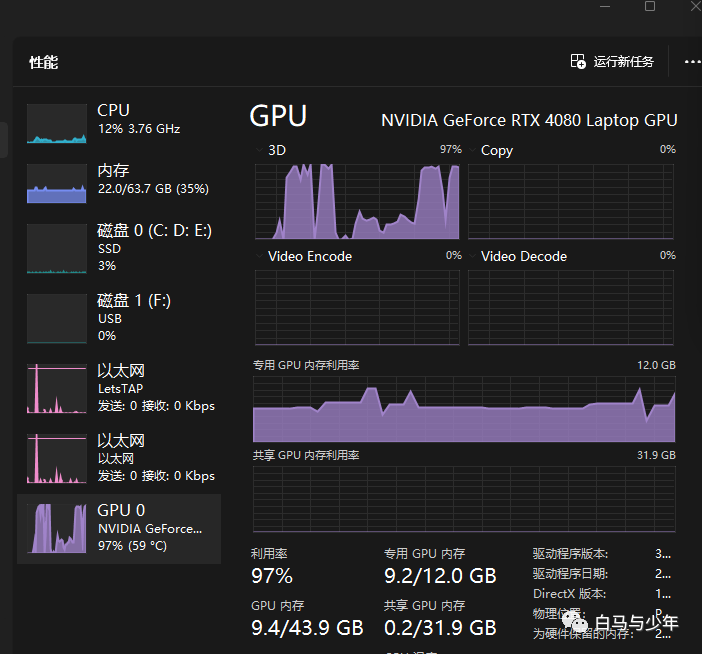Select the GPU 0 NVIDIA GeForce sidebar entry
702x654 pixels.
pyautogui.click(x=120, y=527)
